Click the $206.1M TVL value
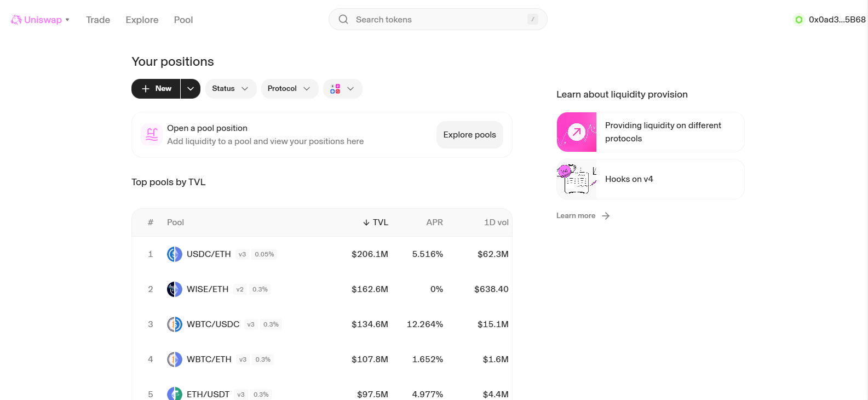 [370, 254]
